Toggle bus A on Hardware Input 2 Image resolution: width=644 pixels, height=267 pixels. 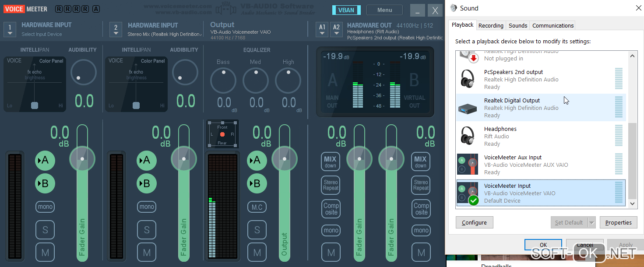click(x=147, y=161)
